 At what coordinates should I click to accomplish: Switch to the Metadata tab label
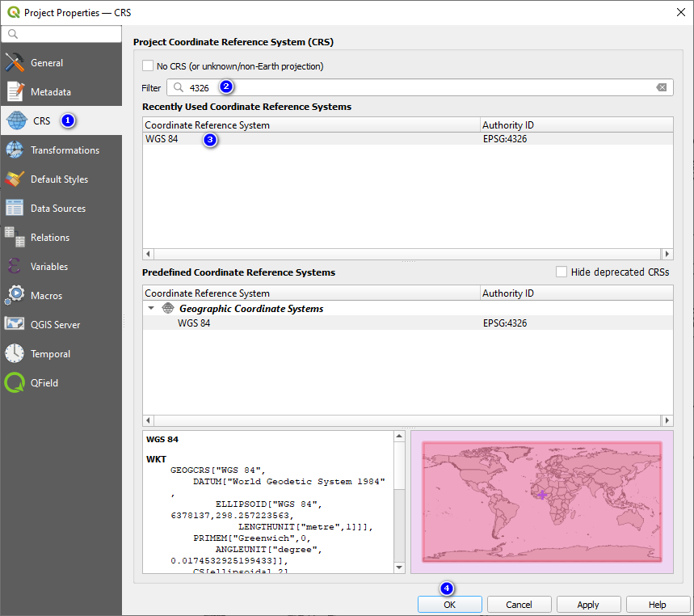[51, 92]
